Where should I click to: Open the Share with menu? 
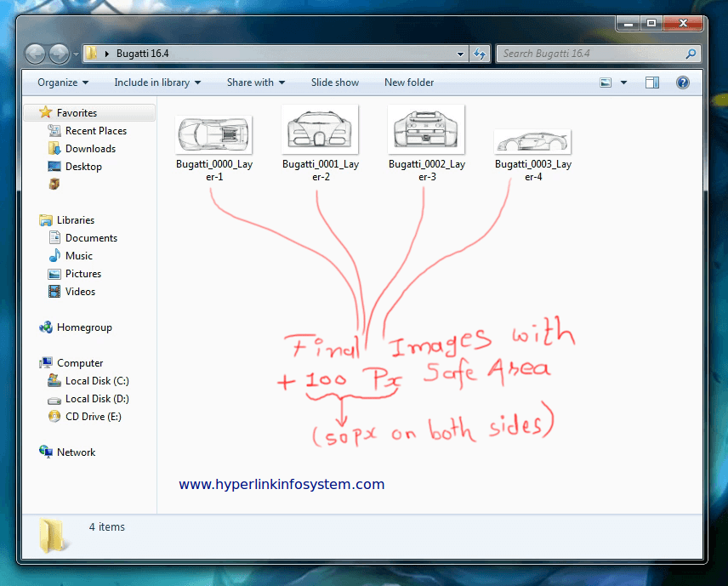click(255, 82)
